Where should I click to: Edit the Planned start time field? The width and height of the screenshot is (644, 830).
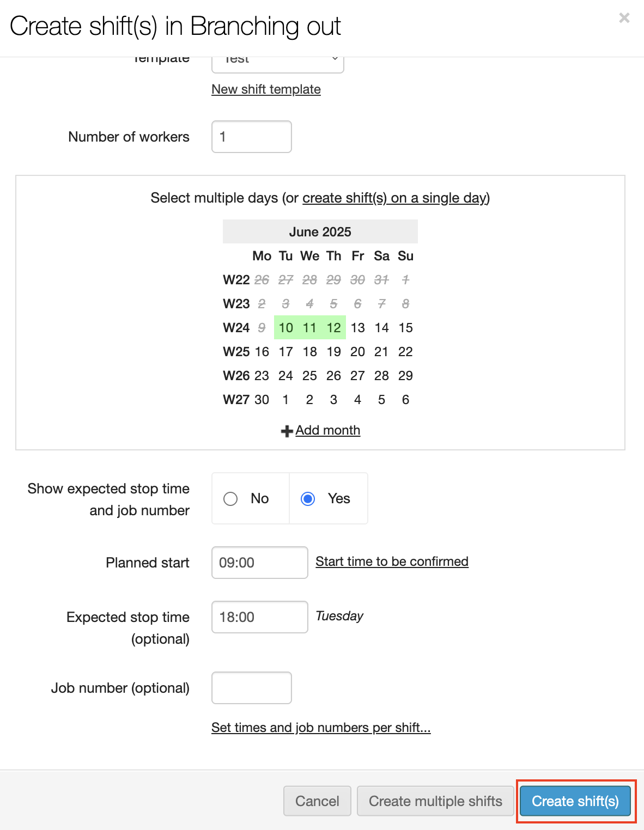259,563
